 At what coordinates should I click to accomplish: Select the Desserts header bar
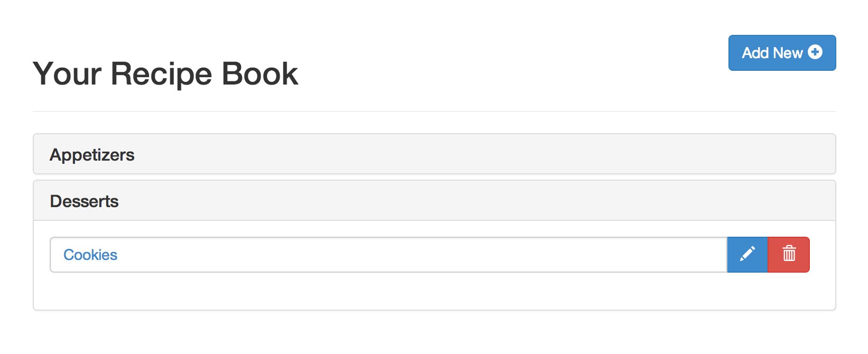[433, 201]
